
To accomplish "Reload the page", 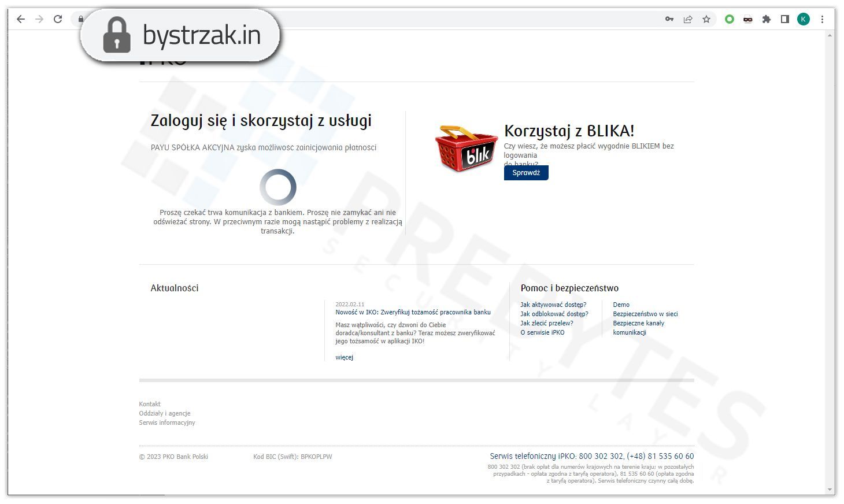I will point(58,18).
